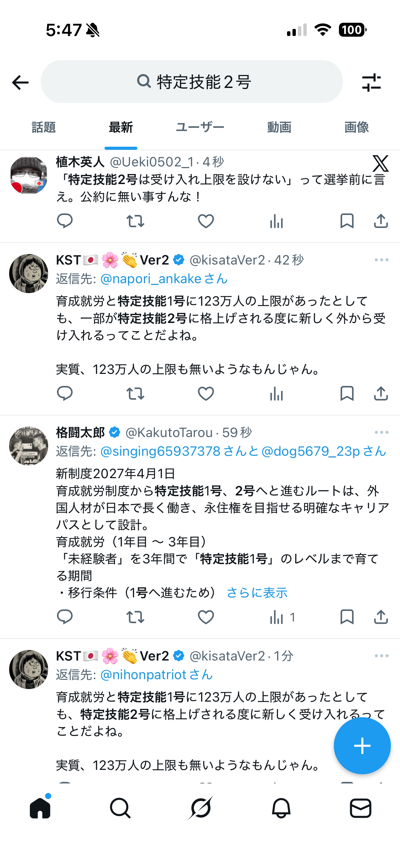This screenshot has height=868, width=400.
Task: Open more options on 42秒 KST post
Action: (382, 260)
